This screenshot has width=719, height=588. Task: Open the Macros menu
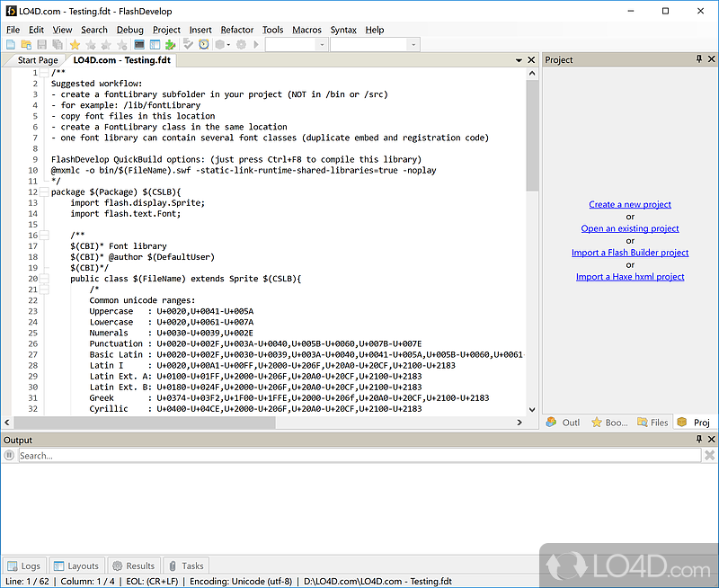306,30
